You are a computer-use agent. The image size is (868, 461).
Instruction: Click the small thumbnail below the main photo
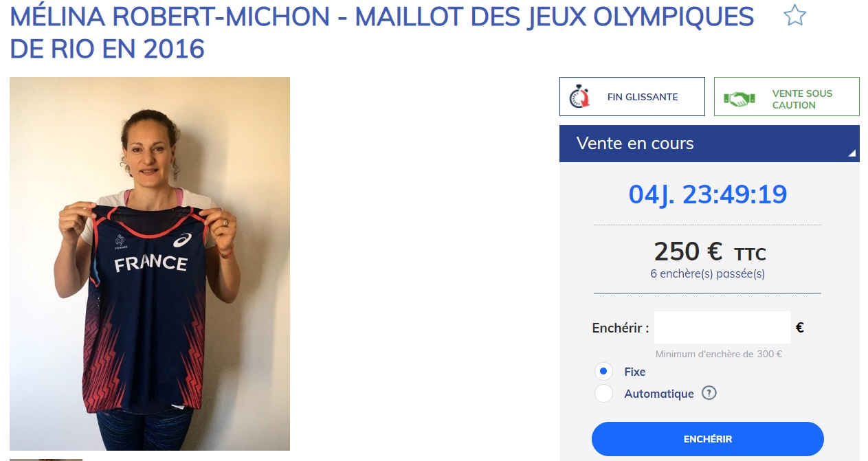46,459
